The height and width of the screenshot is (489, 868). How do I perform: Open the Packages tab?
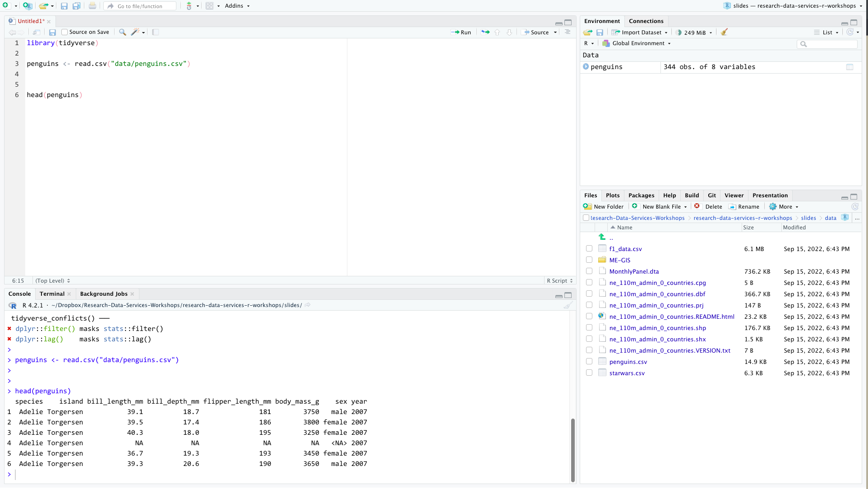[641, 196]
